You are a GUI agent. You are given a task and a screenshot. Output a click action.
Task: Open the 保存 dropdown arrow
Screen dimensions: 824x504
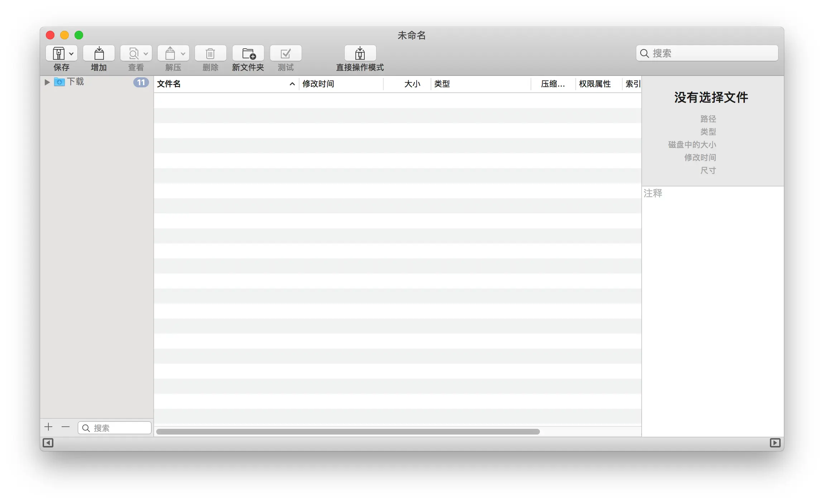[x=72, y=54]
